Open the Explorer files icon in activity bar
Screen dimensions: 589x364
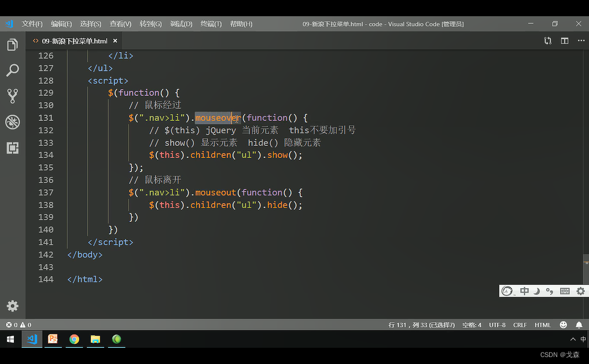coord(12,45)
